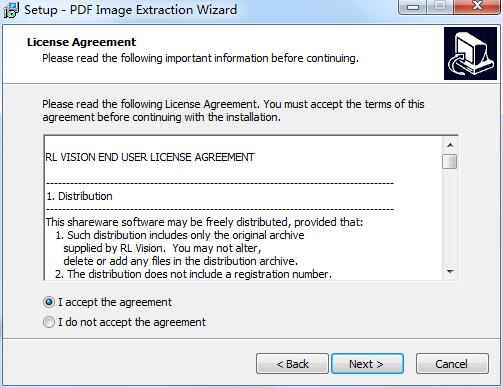
Task: Click the License Agreement header title
Action: click(x=81, y=42)
